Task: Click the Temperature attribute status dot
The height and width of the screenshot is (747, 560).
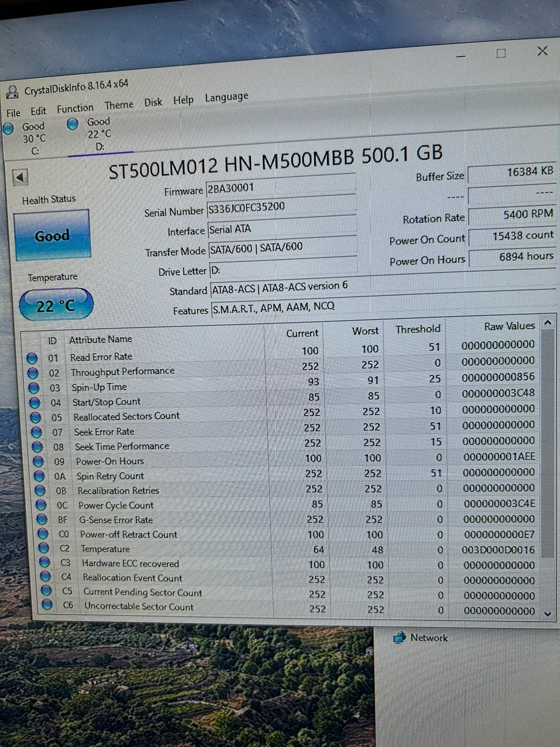Action: click(44, 548)
